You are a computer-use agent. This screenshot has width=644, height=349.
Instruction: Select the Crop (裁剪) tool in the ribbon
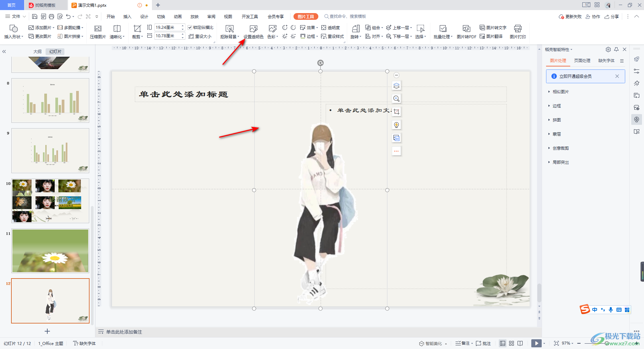(137, 32)
